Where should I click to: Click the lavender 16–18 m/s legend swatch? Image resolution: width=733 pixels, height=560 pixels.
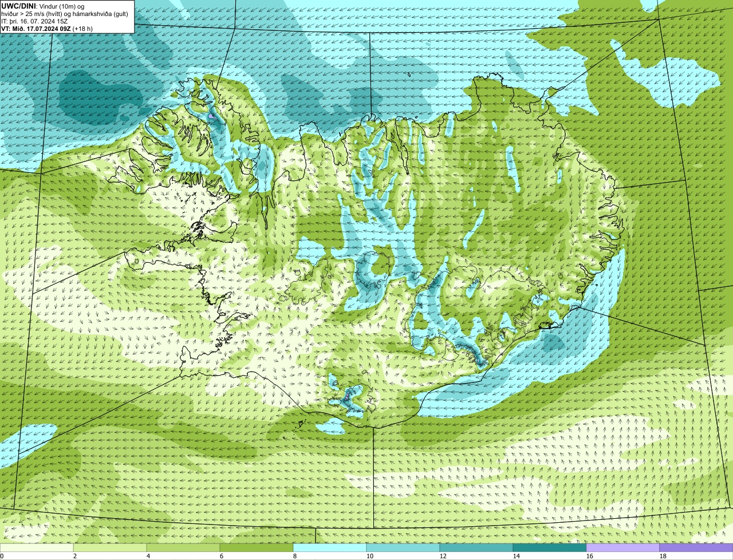[x=623, y=548]
